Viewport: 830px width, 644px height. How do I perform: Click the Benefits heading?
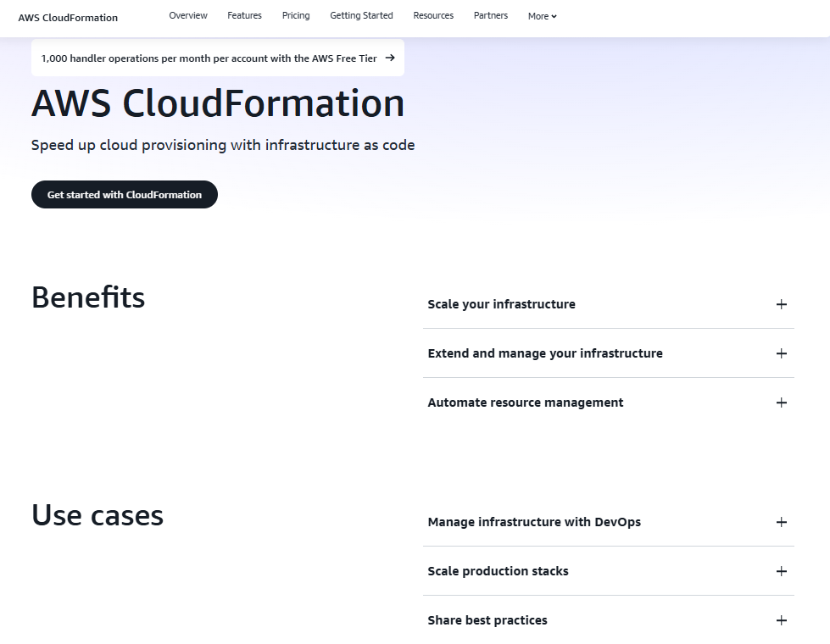pos(88,297)
